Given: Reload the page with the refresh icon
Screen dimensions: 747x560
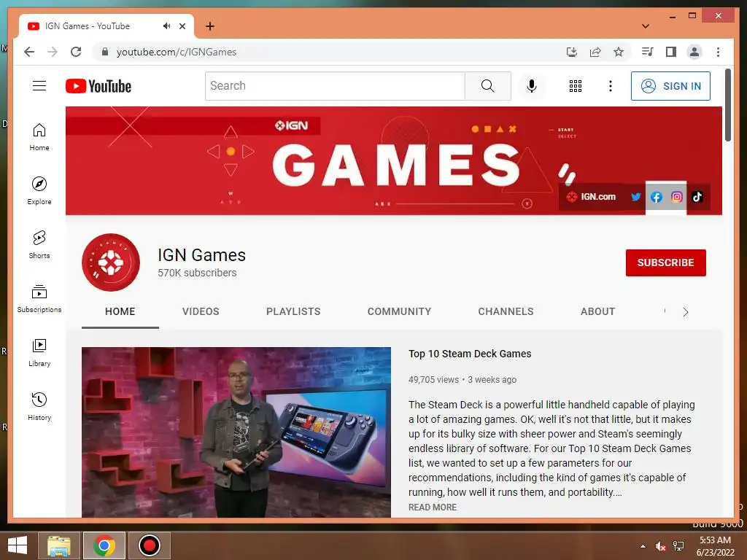Looking at the screenshot, I should pyautogui.click(x=76, y=52).
